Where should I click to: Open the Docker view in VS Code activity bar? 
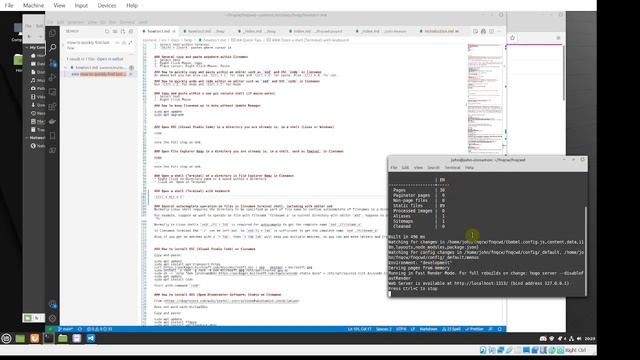pos(52,121)
